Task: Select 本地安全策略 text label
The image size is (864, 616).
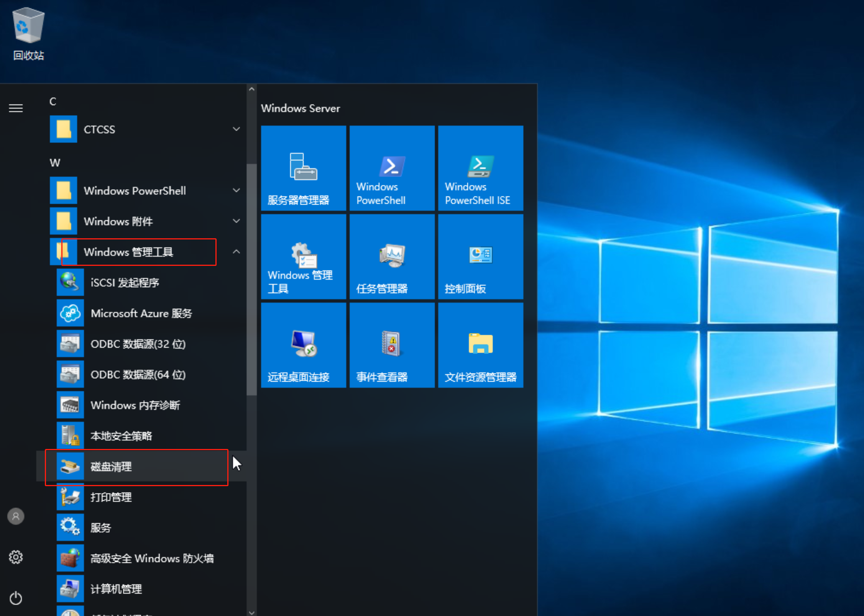Action: [121, 436]
